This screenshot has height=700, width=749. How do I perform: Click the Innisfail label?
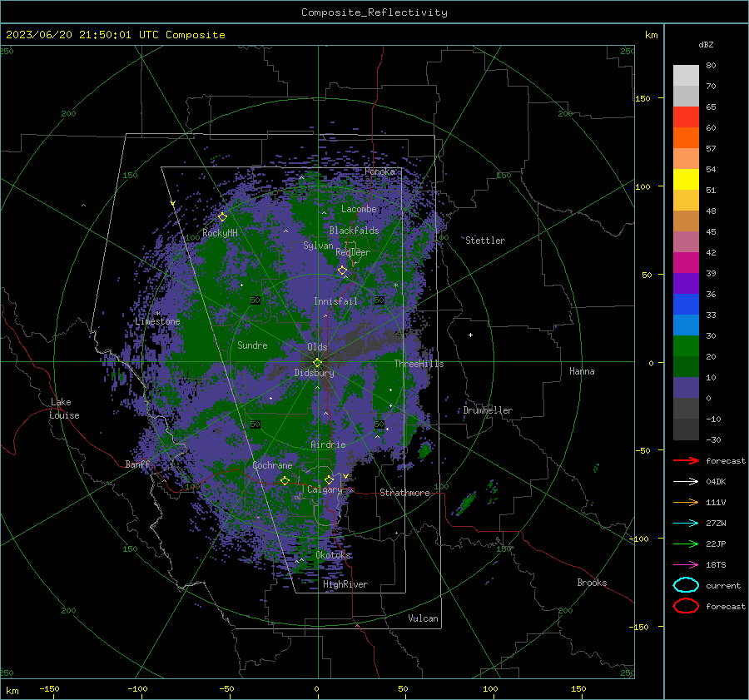click(335, 301)
